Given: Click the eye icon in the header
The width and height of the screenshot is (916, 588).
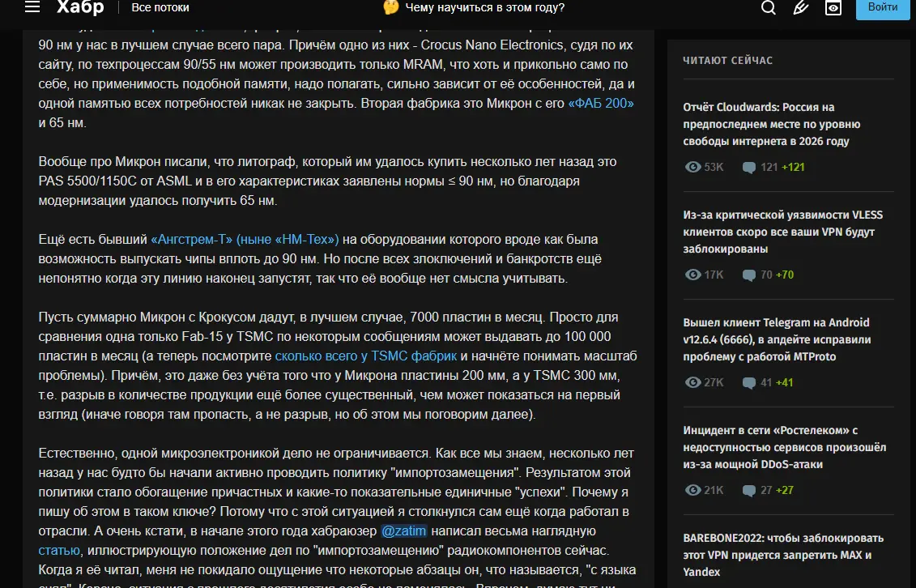Looking at the screenshot, I should tap(833, 7).
